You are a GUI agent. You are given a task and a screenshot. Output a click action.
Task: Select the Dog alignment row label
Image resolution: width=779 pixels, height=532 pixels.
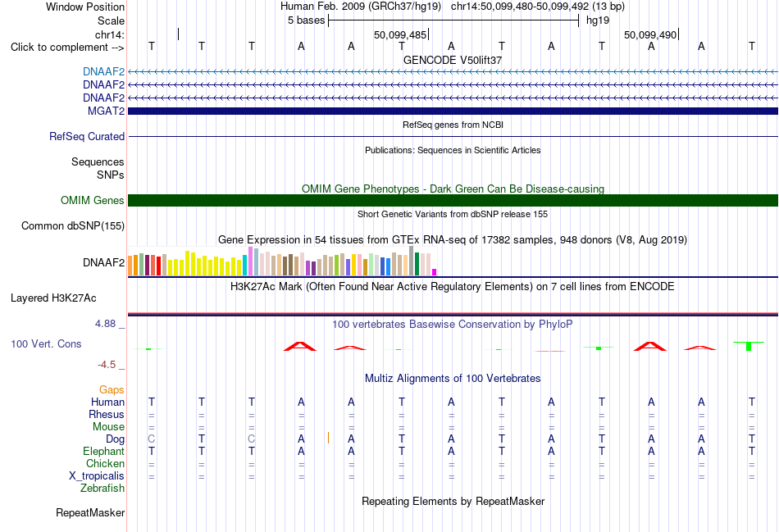point(116,439)
